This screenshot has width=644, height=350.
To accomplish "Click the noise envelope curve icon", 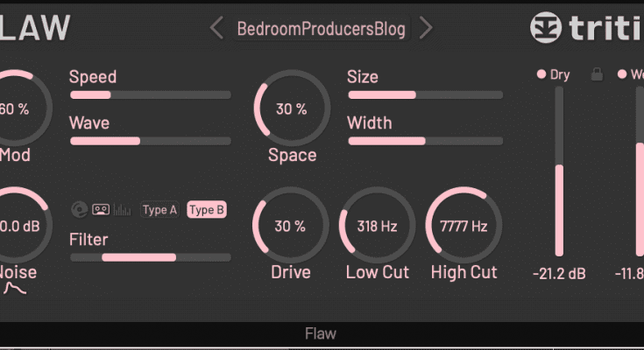I will click(x=17, y=287).
